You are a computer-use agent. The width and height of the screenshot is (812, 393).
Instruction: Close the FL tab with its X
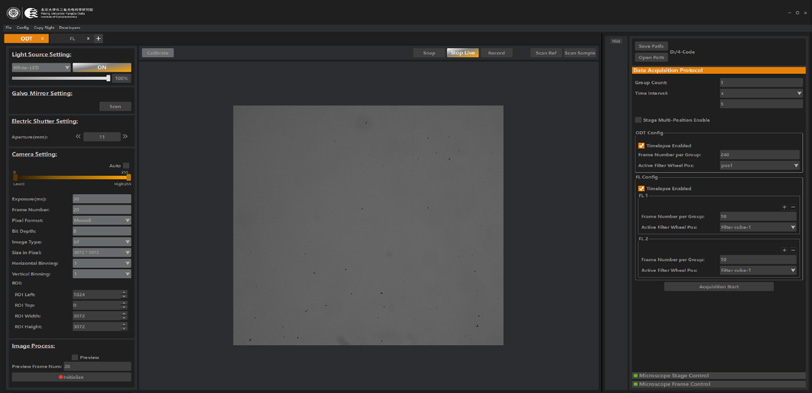(88, 39)
